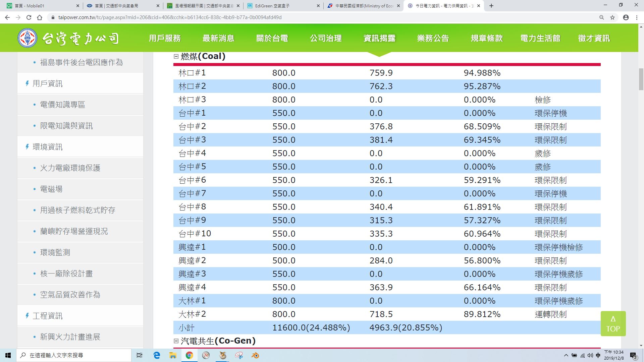
Task: Open notification center icon
Action: click(633, 356)
